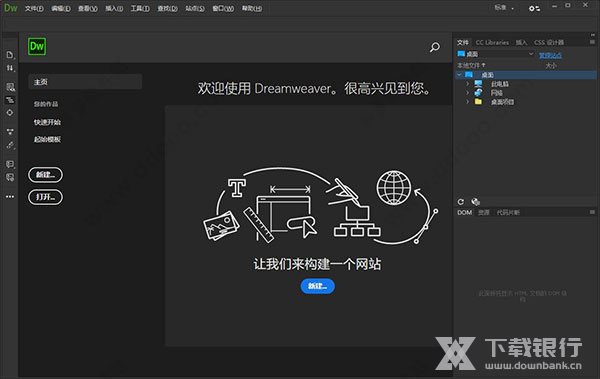Expand the 桌面项目 folder node
This screenshot has height=379, width=600.
pos(467,102)
